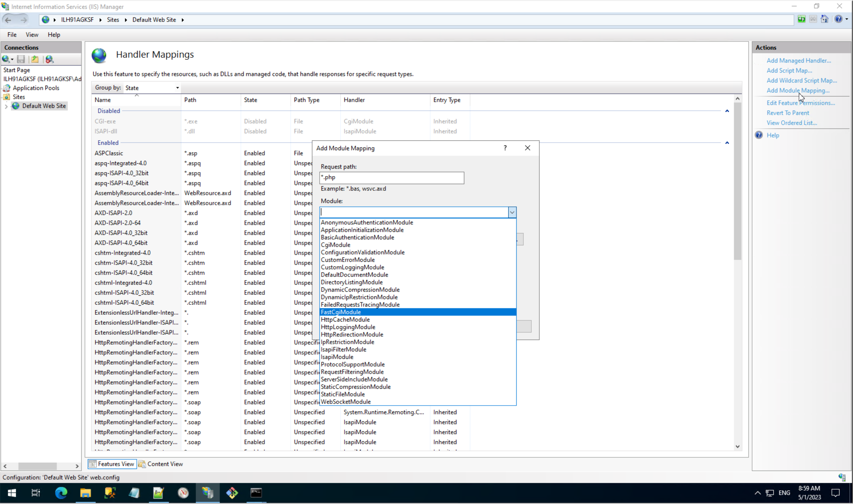Click the Module combo box dropdown arrow
This screenshot has width=853, height=504.
pos(512,212)
